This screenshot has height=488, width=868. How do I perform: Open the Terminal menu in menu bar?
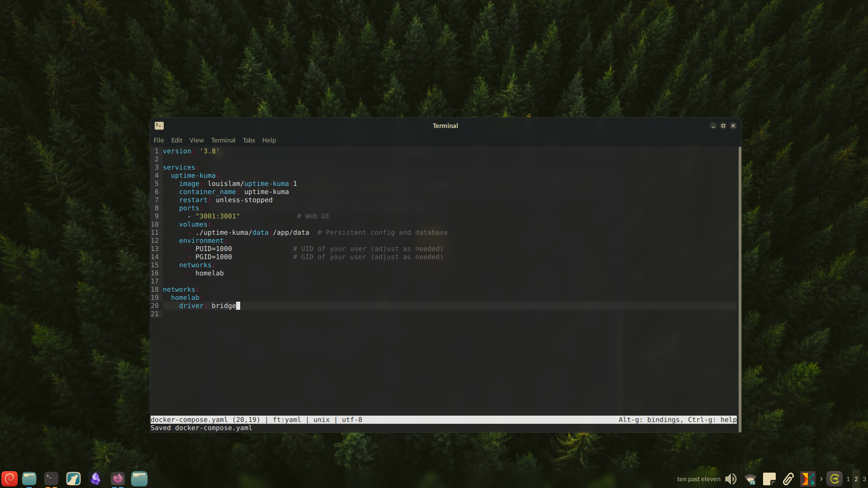click(223, 140)
